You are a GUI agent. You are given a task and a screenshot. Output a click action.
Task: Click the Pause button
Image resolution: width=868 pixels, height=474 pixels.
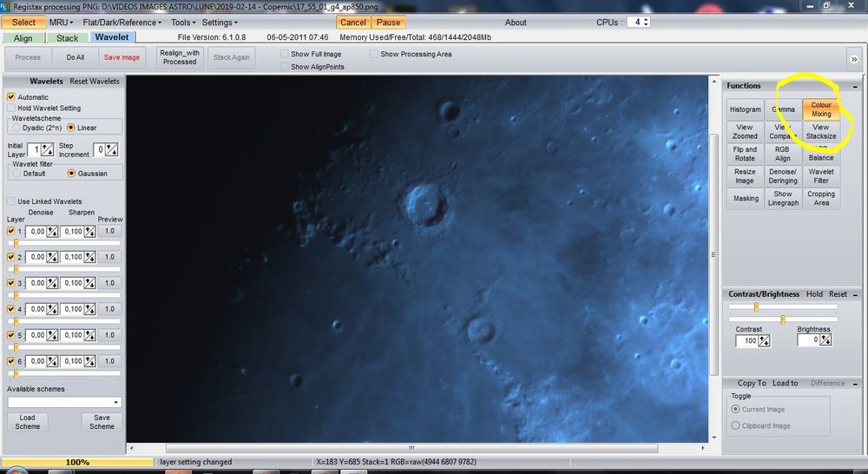point(388,23)
